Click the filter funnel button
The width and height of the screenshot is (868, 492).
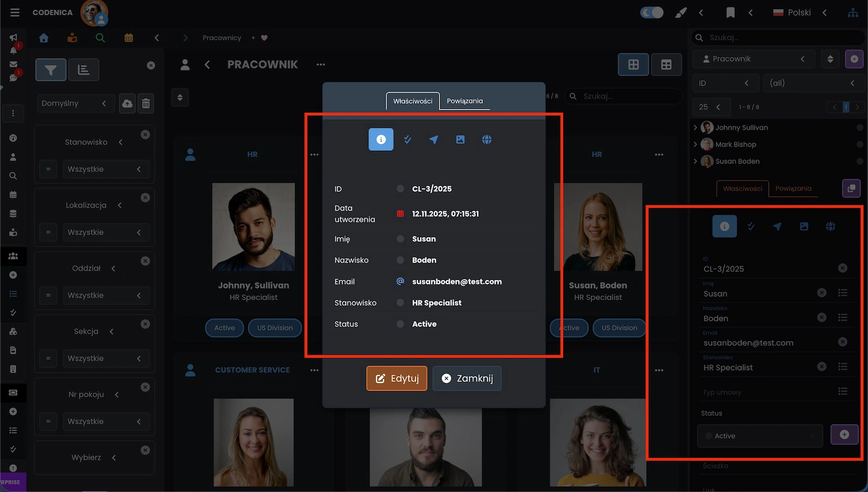click(x=51, y=70)
